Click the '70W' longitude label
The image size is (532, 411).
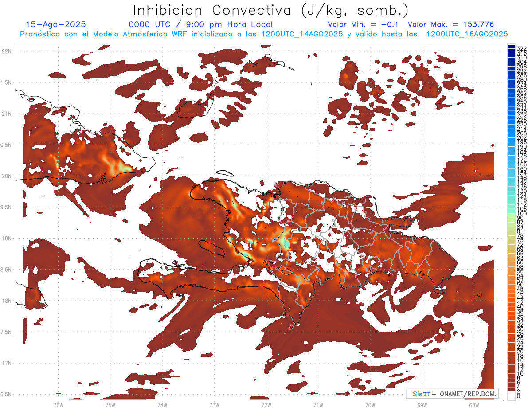point(370,405)
